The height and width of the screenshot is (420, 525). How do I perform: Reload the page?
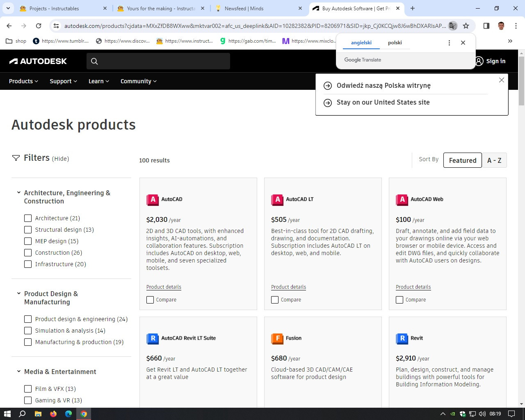pyautogui.click(x=39, y=26)
